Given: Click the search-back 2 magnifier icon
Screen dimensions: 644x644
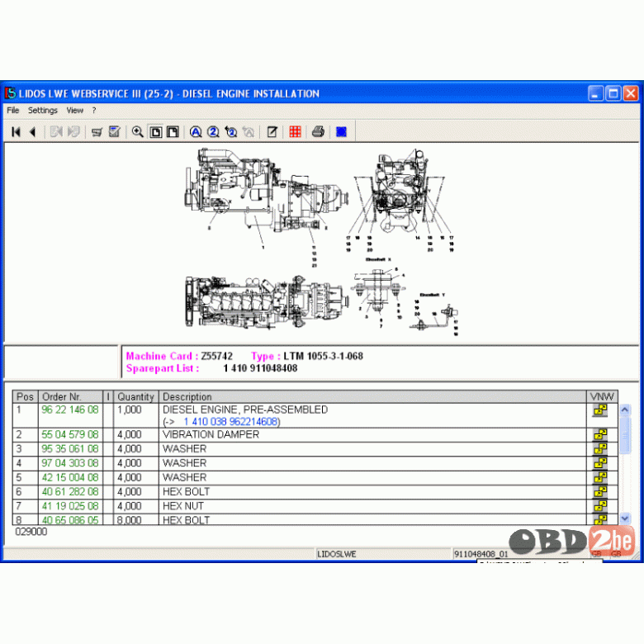Looking at the screenshot, I should 231,132.
